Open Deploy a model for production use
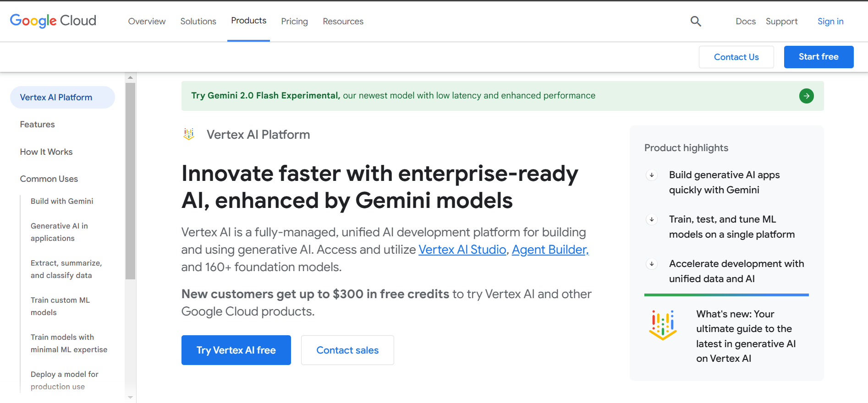 pos(64,380)
